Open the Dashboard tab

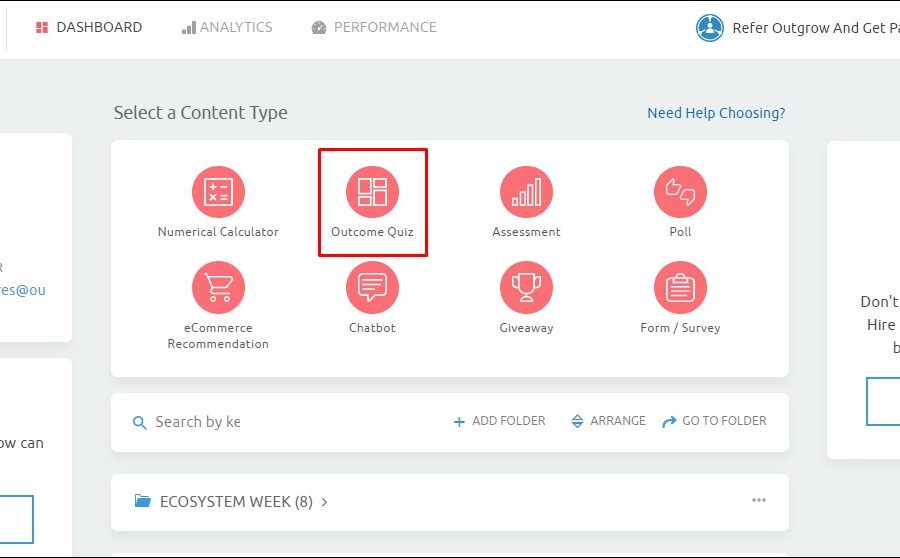tap(89, 28)
